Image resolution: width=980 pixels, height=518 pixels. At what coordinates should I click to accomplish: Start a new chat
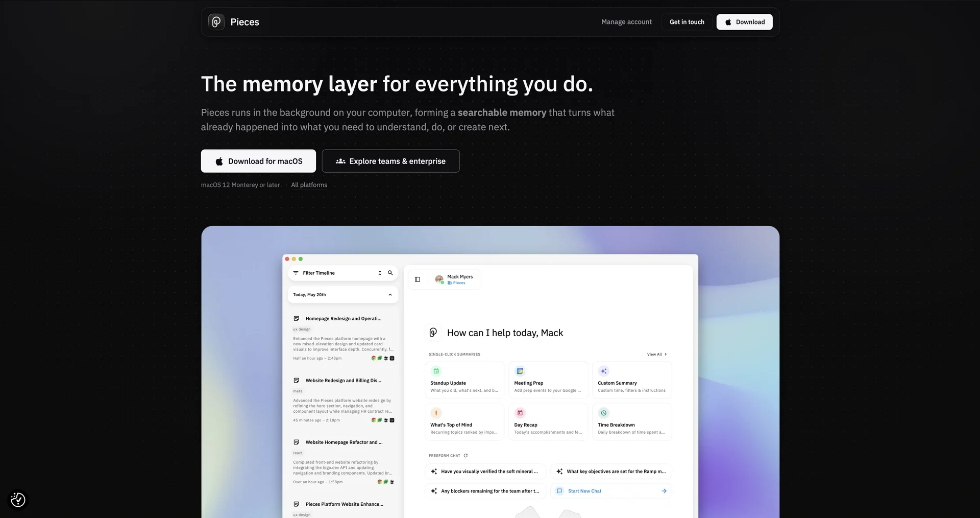tap(611, 491)
